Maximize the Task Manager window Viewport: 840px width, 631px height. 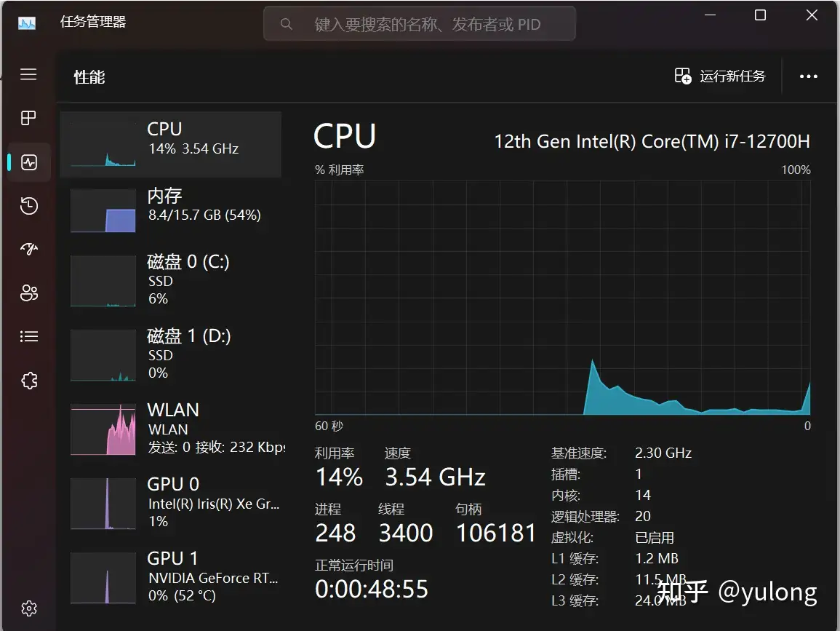coord(760,15)
